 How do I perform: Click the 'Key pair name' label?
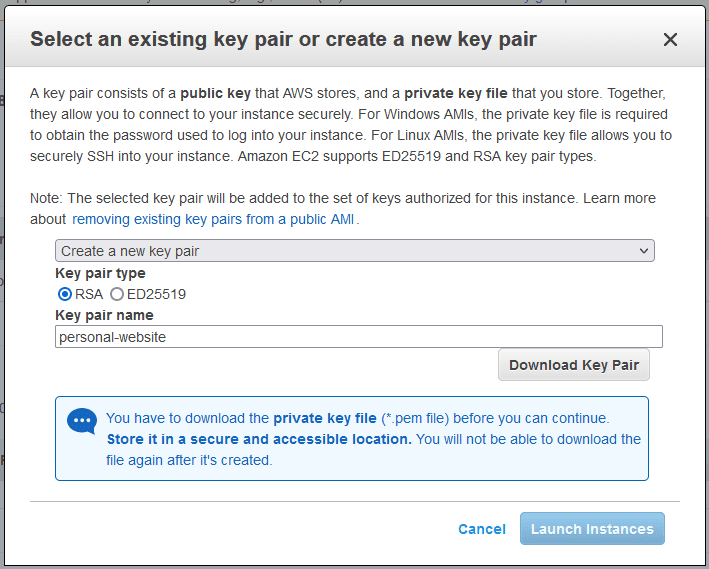coord(104,315)
